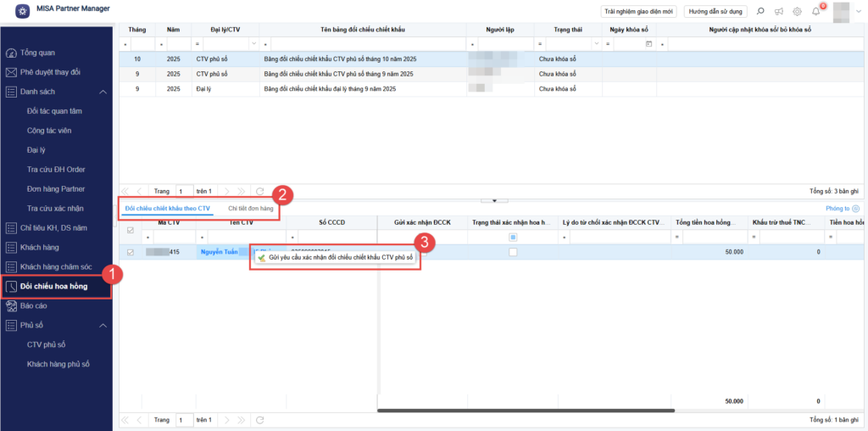Screen dimensions: 868x431
Task: Open Cộng tác viên in sidebar
Action: tap(48, 131)
